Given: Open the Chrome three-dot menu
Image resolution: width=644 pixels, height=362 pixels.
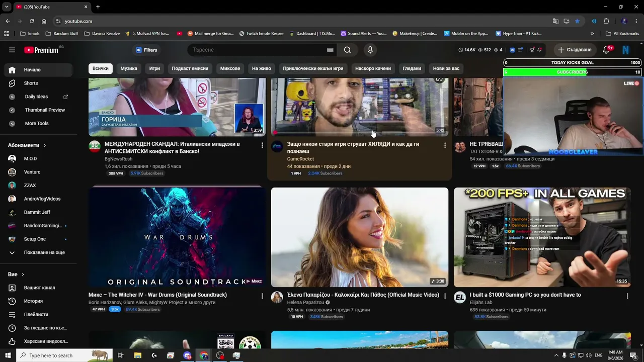Looking at the screenshot, I should (x=636, y=21).
